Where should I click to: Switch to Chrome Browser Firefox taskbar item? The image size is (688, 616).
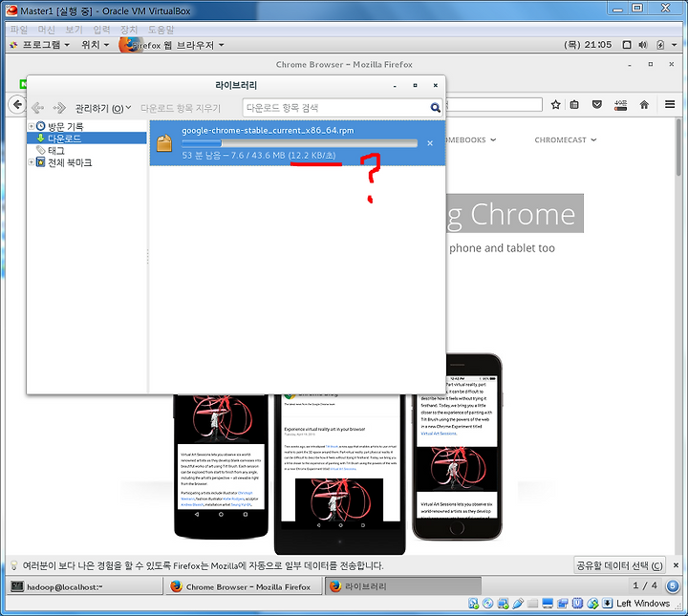tap(244, 586)
